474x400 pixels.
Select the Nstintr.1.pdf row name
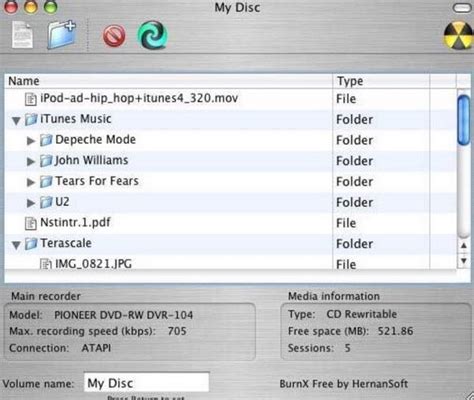point(75,222)
